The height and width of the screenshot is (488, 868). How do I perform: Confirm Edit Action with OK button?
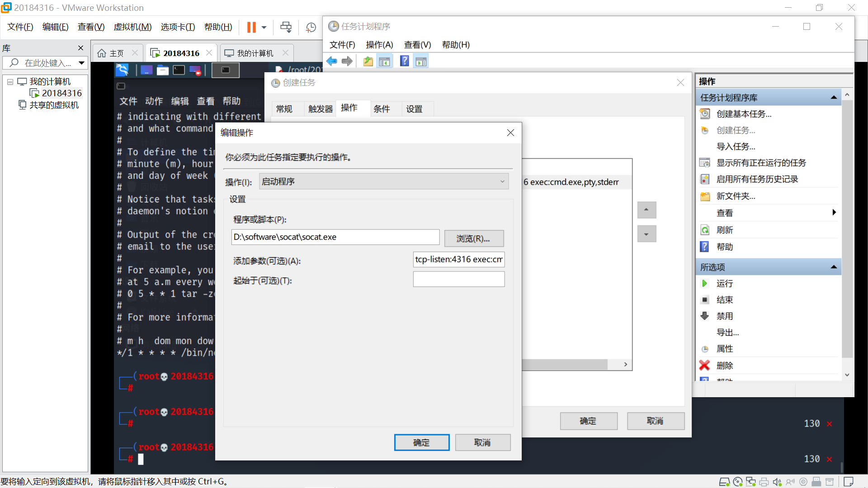pos(421,442)
